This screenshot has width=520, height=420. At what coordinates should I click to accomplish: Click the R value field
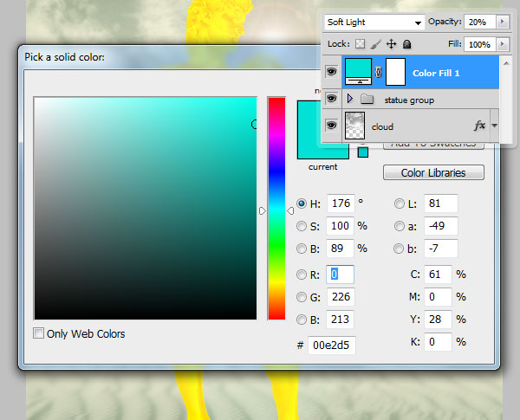tap(340, 275)
